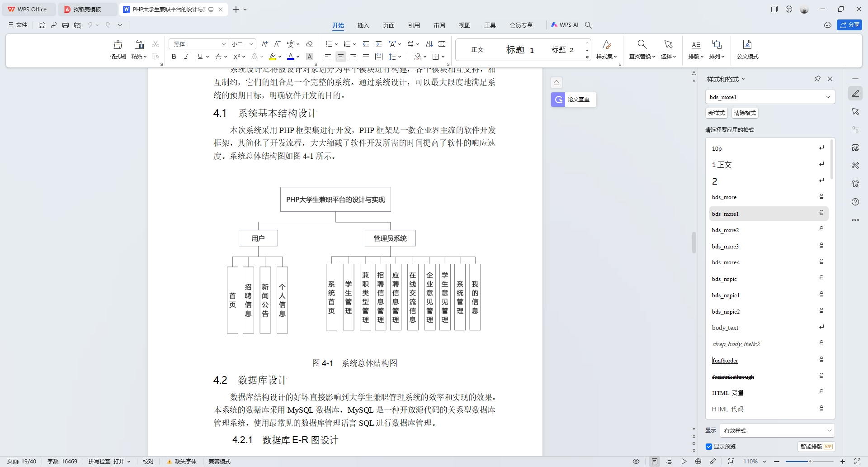The height and width of the screenshot is (467, 868).
Task: Open the 引用 ribbon tab
Action: (x=414, y=25)
